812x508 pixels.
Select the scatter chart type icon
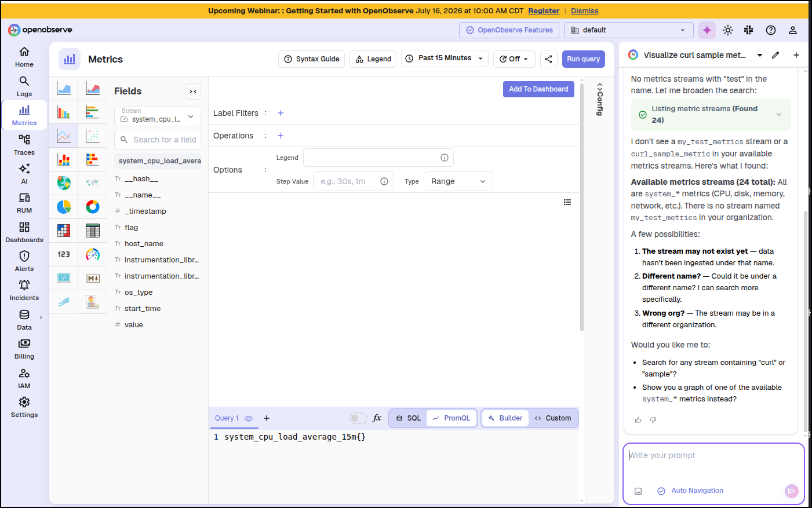tap(93, 136)
